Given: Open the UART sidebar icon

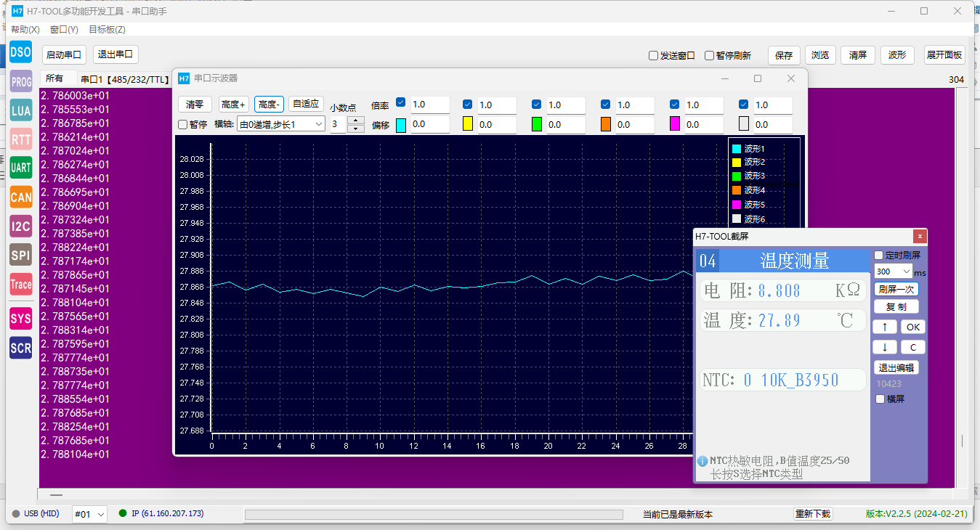Looking at the screenshot, I should tap(20, 168).
